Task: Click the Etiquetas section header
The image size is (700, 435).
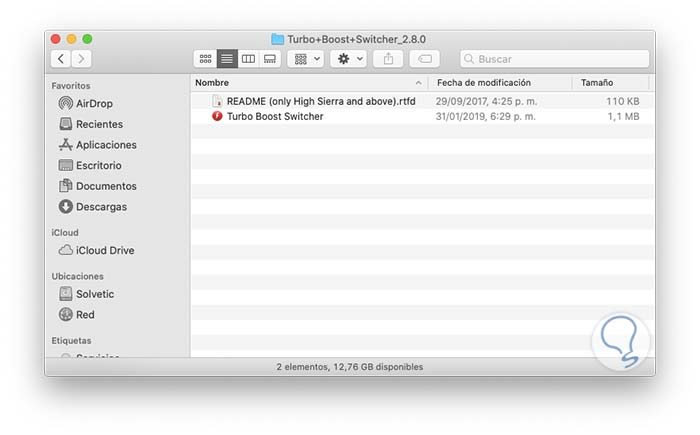Action: (x=71, y=341)
